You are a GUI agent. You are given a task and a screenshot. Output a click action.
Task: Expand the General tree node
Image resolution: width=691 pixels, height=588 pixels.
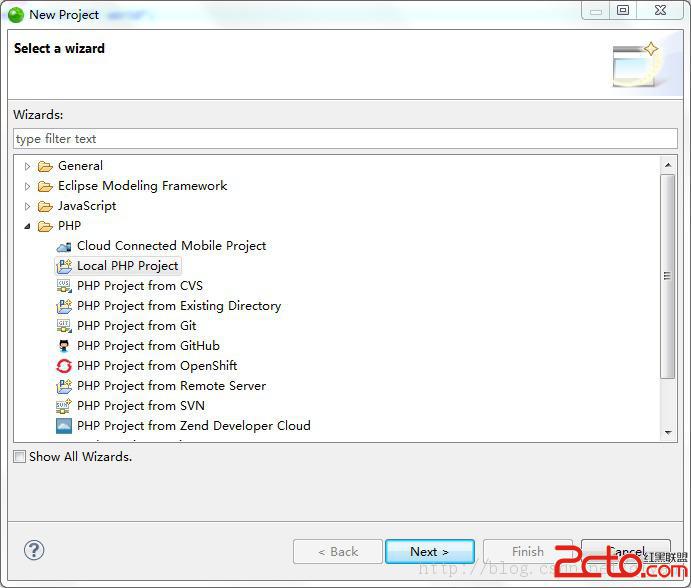pos(27,166)
